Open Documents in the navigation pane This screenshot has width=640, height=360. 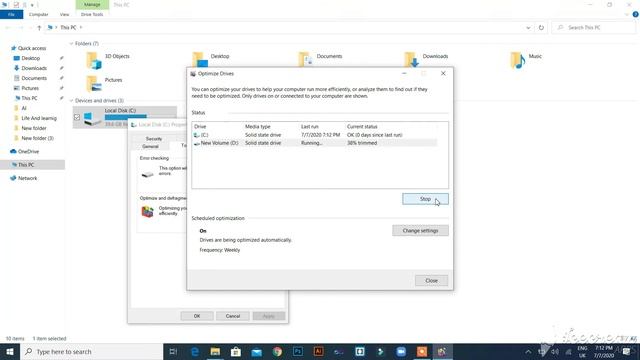[x=34, y=78]
